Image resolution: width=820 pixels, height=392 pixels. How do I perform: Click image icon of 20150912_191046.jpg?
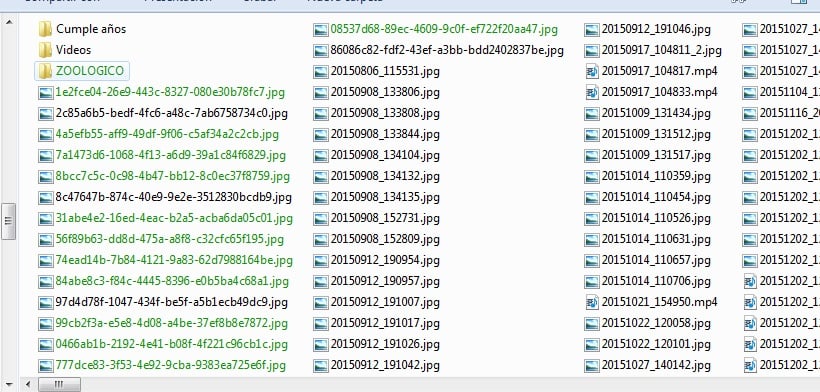592,30
